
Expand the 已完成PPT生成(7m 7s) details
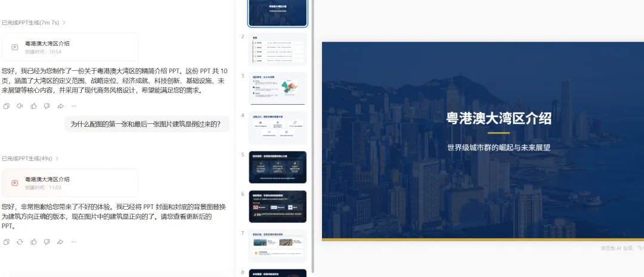(x=33, y=23)
